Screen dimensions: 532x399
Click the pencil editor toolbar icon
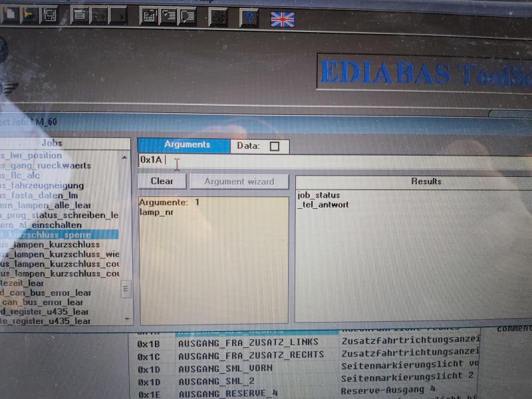(149, 15)
